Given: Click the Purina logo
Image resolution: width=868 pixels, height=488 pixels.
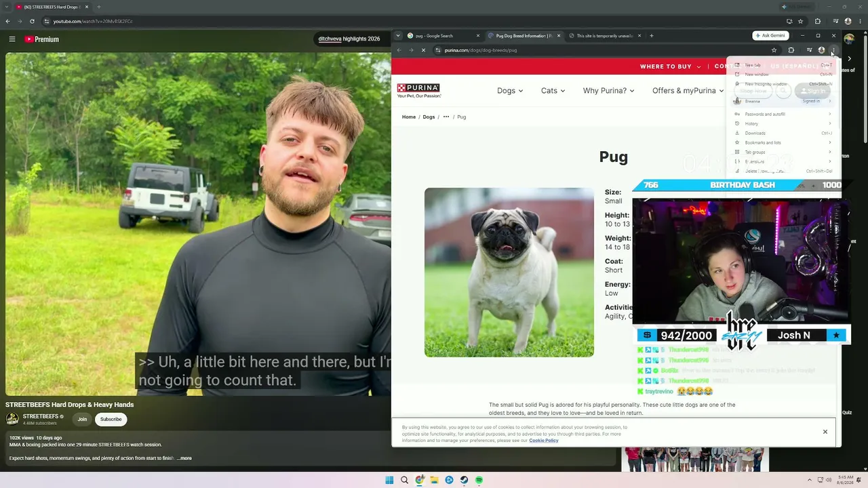Looking at the screenshot, I should tap(418, 90).
